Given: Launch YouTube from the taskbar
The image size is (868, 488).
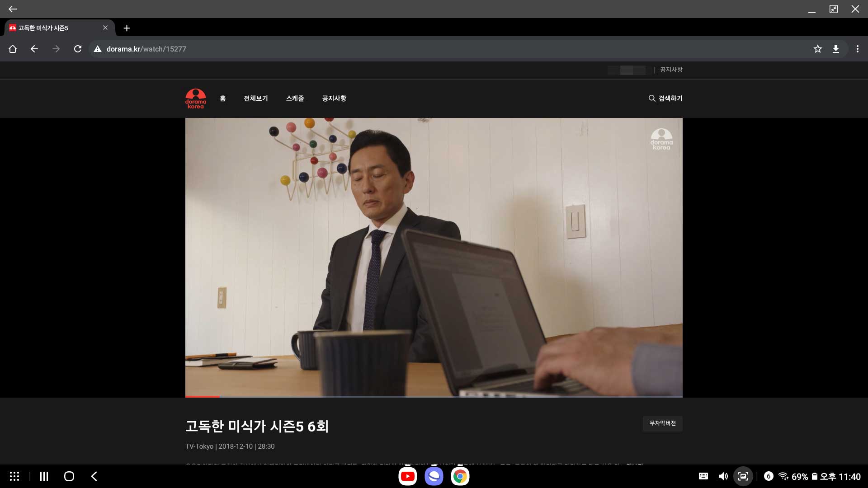Looking at the screenshot, I should point(407,476).
